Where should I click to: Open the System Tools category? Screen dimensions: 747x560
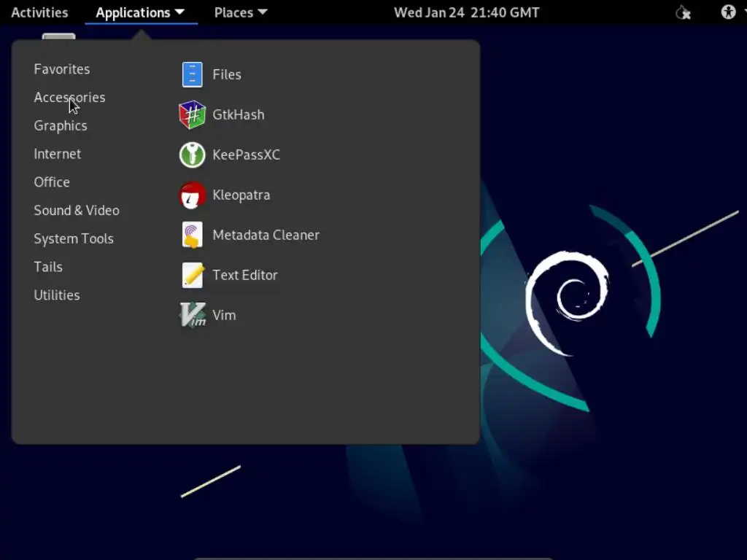coord(74,238)
